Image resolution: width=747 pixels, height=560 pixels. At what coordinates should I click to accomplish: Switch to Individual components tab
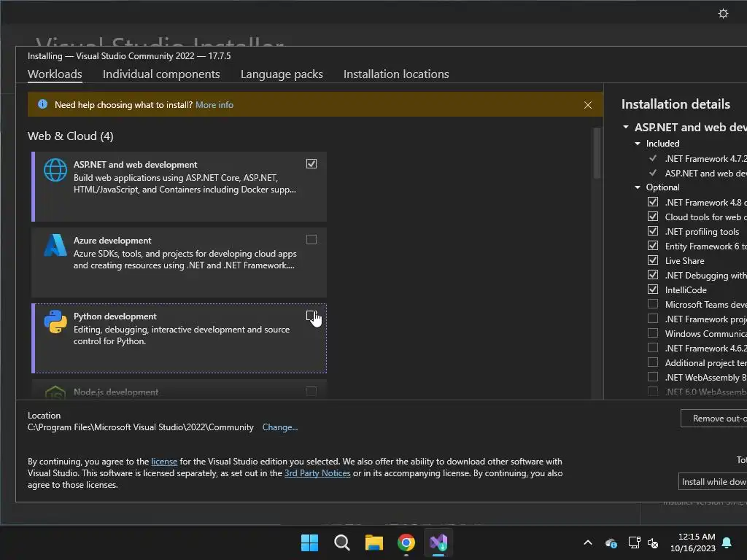click(161, 74)
